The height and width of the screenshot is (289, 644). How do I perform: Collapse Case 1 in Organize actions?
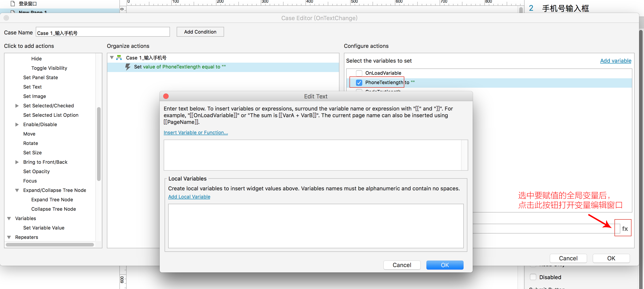(112, 58)
